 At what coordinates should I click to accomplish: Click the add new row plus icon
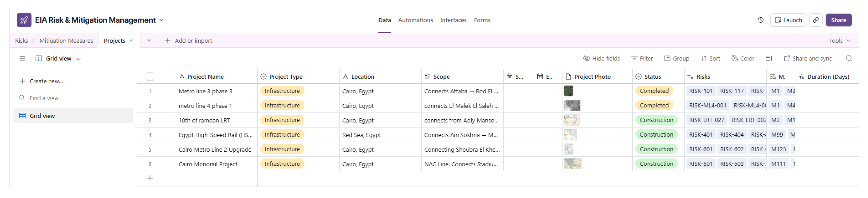point(150,178)
